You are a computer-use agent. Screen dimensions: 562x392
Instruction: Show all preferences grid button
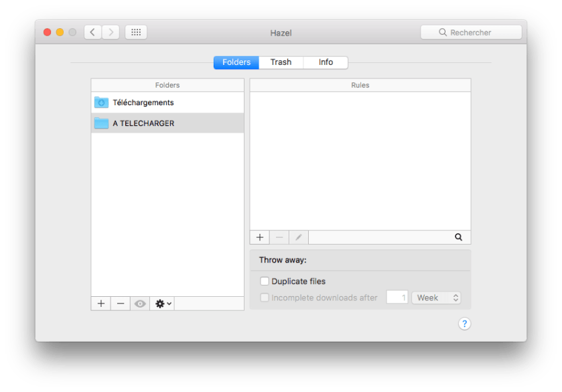click(x=136, y=32)
